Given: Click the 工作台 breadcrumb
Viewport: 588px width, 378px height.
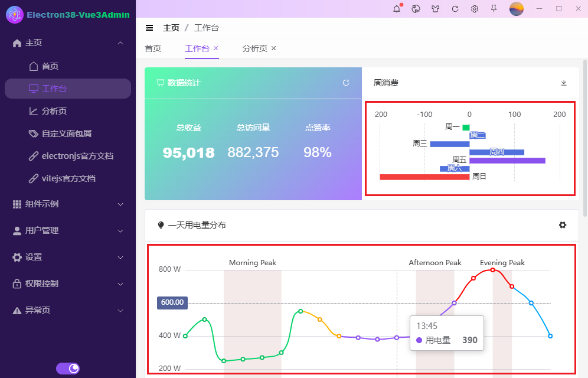Looking at the screenshot, I should coord(206,28).
